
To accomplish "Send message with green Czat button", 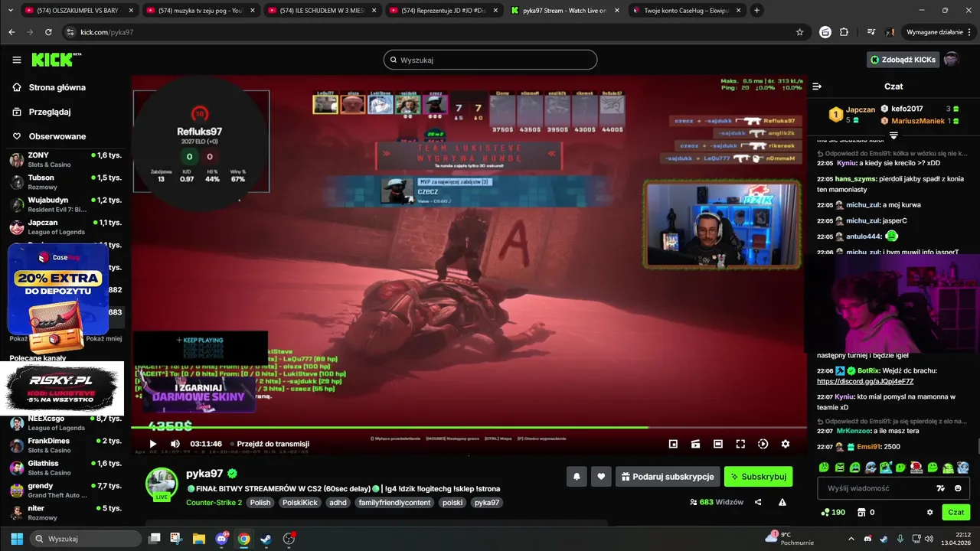I will [956, 512].
